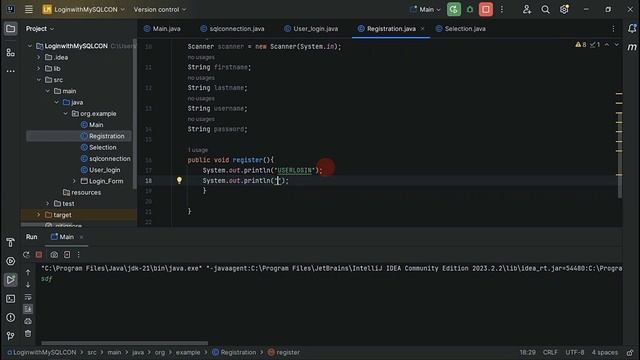Image resolution: width=640 pixels, height=360 pixels.
Task: Open Version control dropdown
Action: pyautogui.click(x=160, y=9)
